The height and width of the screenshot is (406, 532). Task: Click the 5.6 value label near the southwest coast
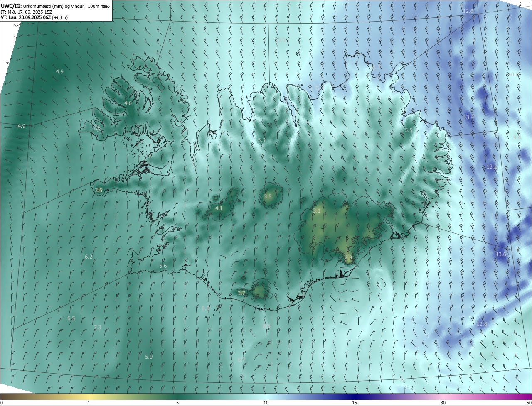pos(163,266)
